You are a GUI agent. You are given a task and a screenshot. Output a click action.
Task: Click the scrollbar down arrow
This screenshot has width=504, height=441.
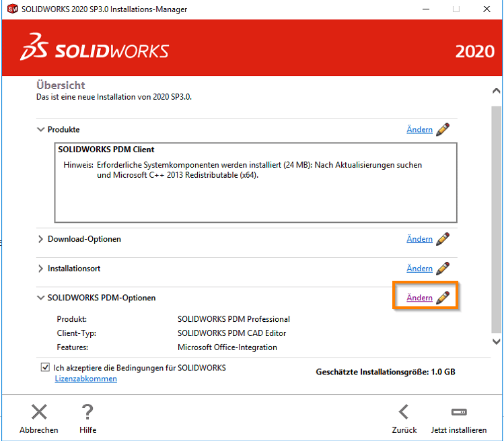click(497, 341)
